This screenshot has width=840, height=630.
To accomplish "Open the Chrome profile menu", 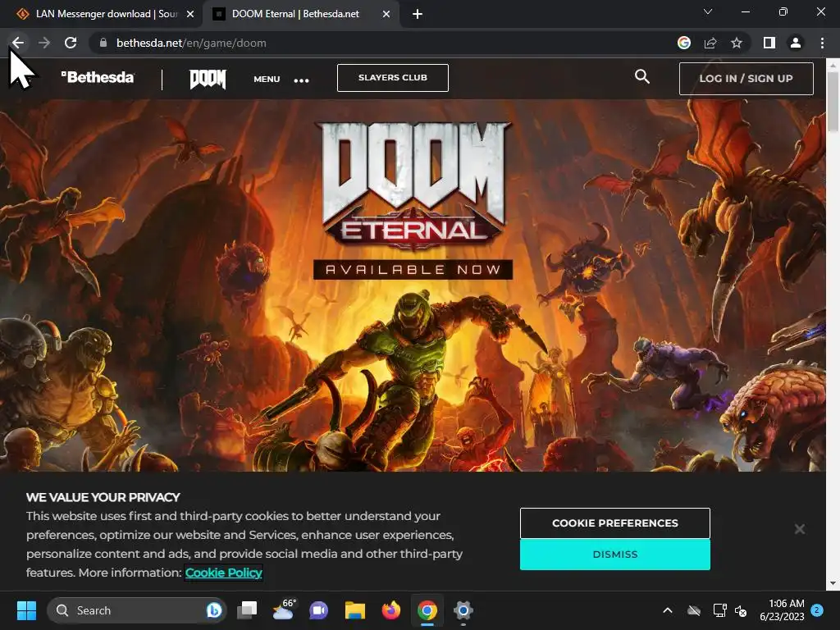I will (796, 43).
